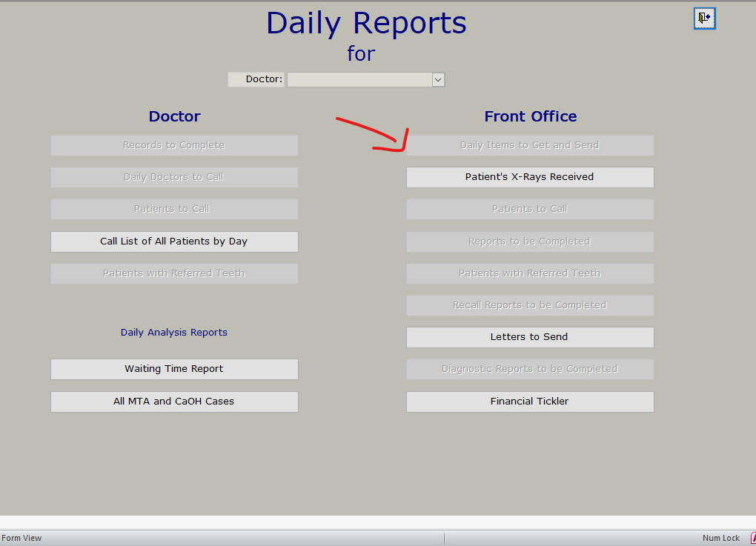Click the Waiting Time Report button
This screenshot has width=756, height=546.
[174, 369]
